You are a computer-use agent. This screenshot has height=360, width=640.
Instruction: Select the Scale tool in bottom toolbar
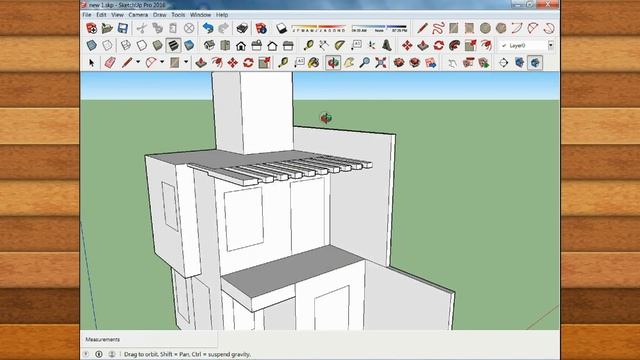tap(264, 63)
